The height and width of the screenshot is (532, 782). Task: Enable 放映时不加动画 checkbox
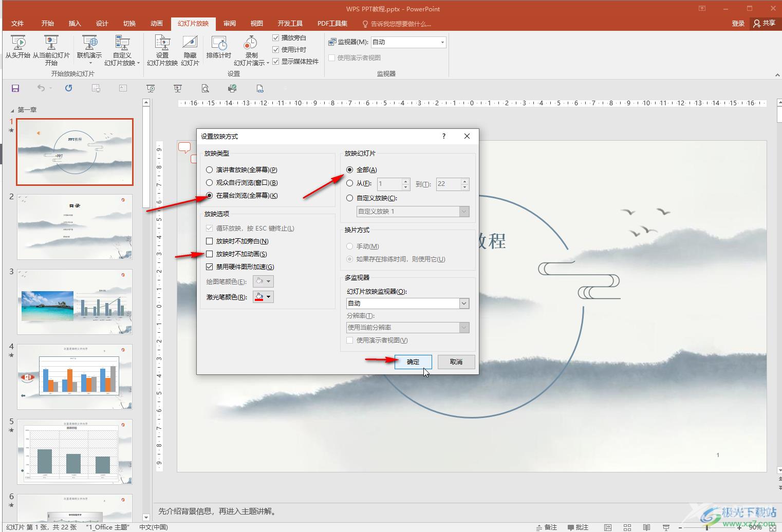(209, 254)
